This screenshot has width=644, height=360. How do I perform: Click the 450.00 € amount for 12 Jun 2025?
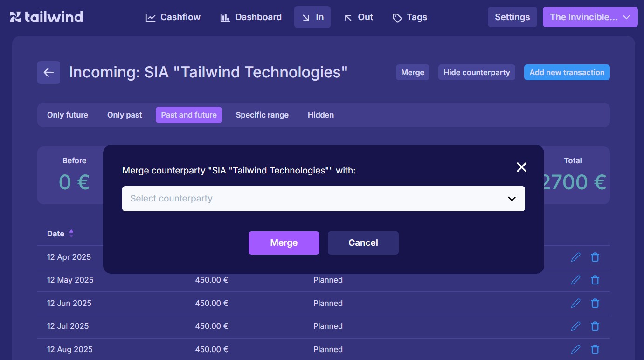pos(212,303)
